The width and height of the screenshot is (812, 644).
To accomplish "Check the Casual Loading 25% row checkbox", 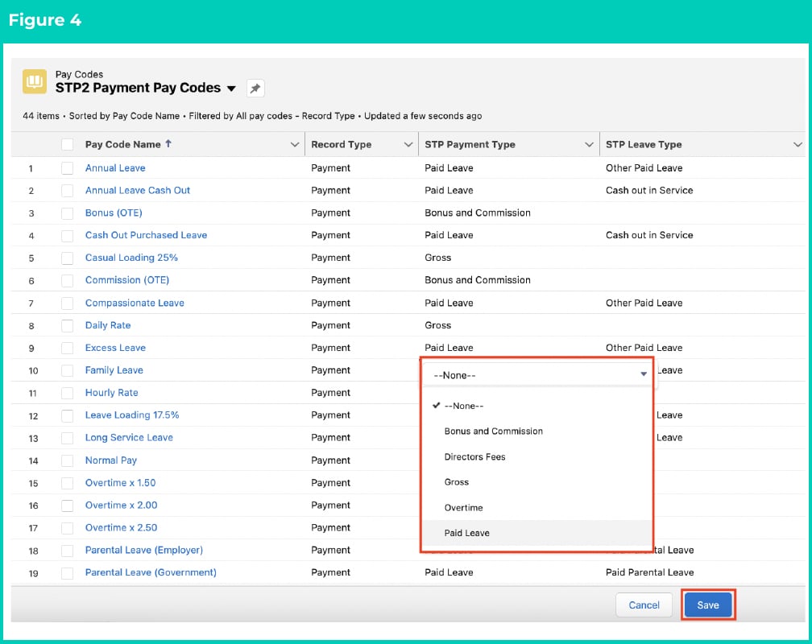I will tap(68, 258).
